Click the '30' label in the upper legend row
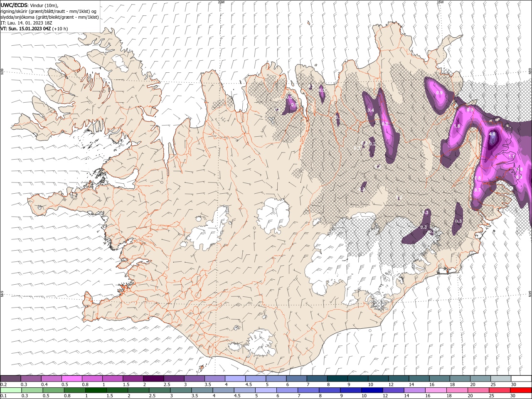Viewport: 532px width, 399px height. (514, 384)
